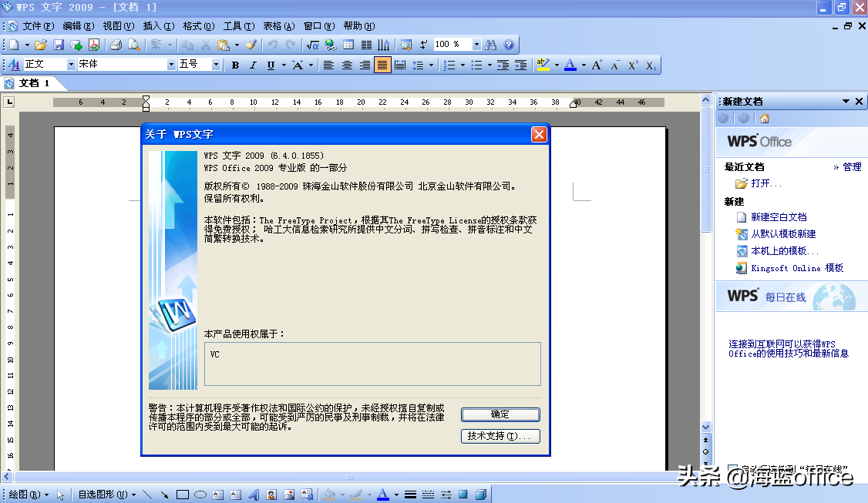Toggle justify alignment button
Screen dimensions: 868x503
(382, 65)
